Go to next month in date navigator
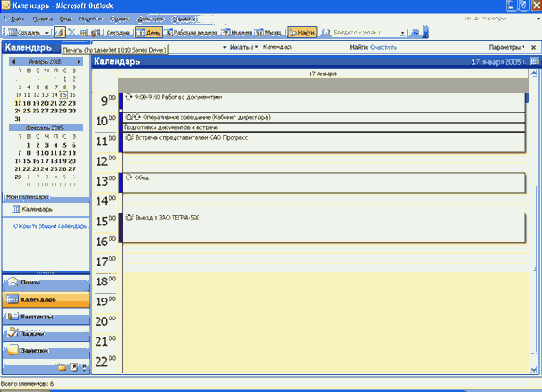Screen dimensions: 542x392 79,62
